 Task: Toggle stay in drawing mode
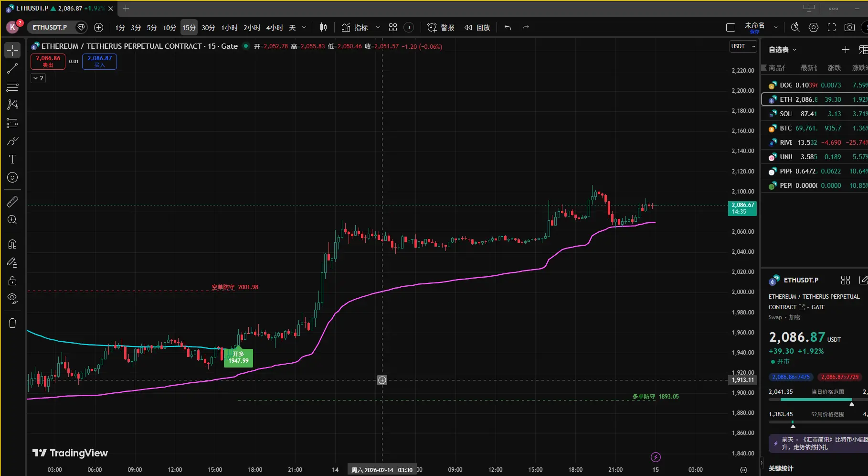tap(12, 262)
